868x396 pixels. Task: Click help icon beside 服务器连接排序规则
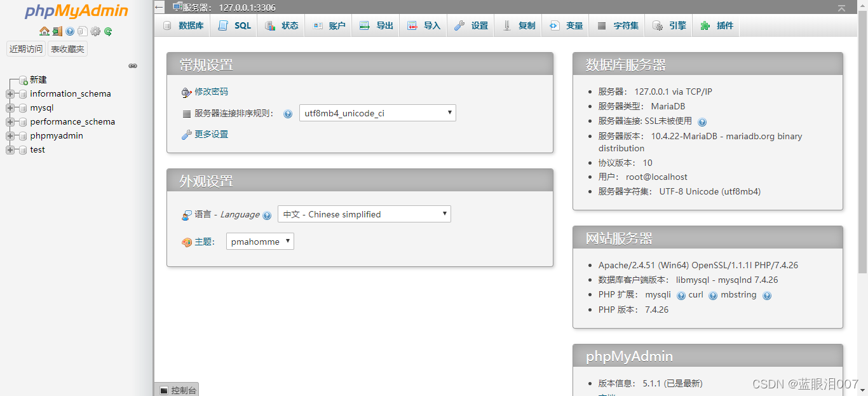[x=288, y=114]
